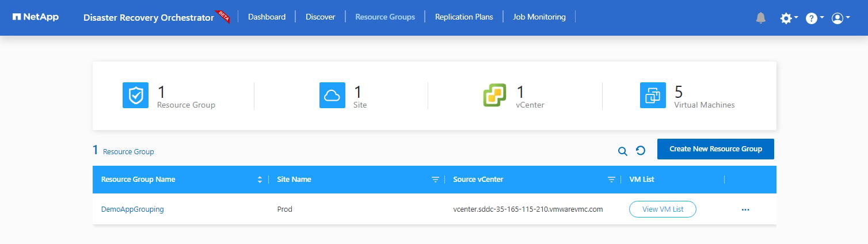Click the VM List column header

click(x=642, y=180)
